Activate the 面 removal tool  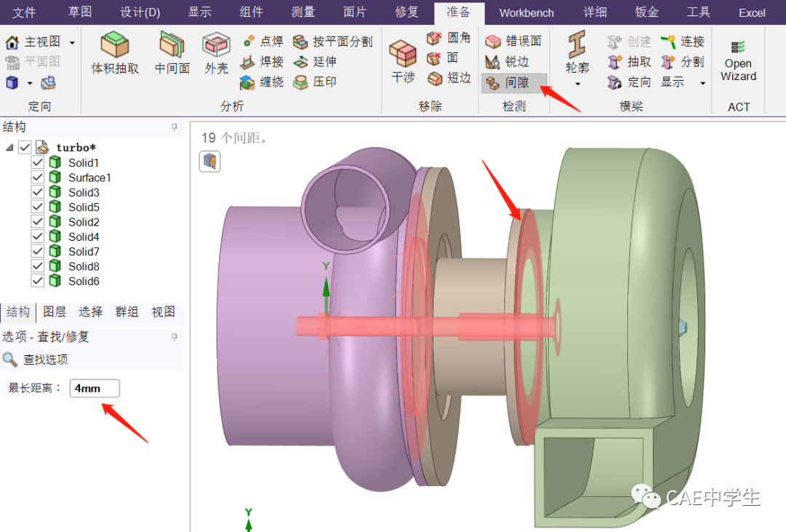coord(442,57)
